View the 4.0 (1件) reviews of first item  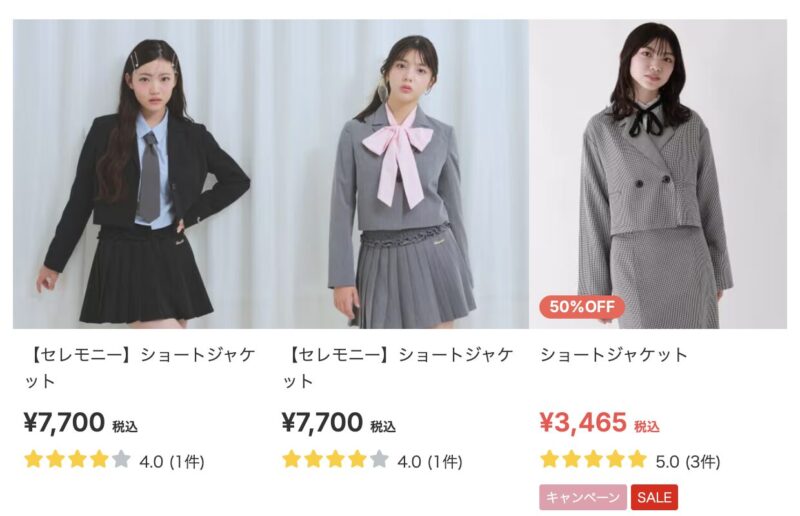click(172, 462)
